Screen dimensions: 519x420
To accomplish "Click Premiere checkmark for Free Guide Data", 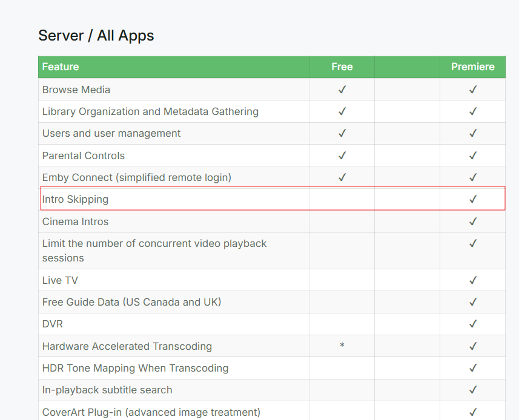I will pyautogui.click(x=472, y=302).
